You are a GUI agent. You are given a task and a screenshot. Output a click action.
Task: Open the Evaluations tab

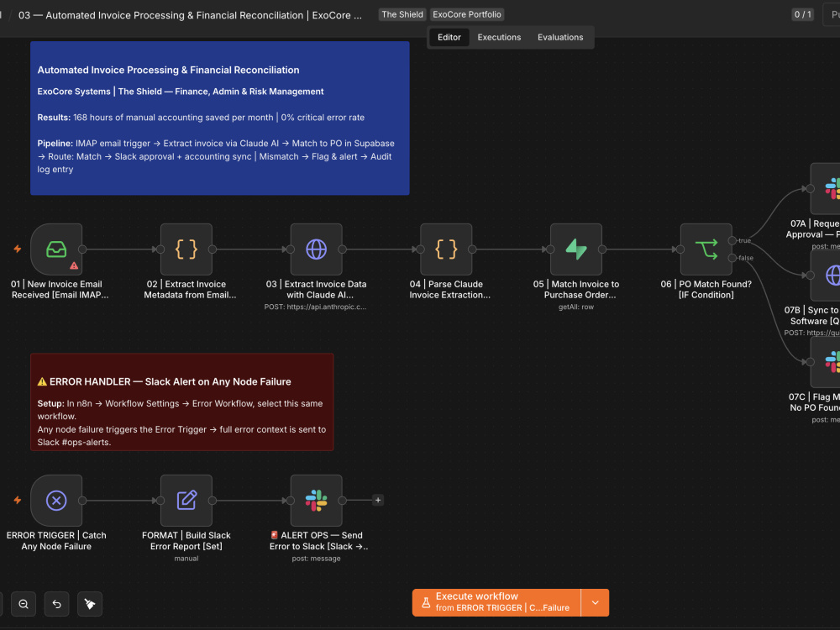pos(560,37)
